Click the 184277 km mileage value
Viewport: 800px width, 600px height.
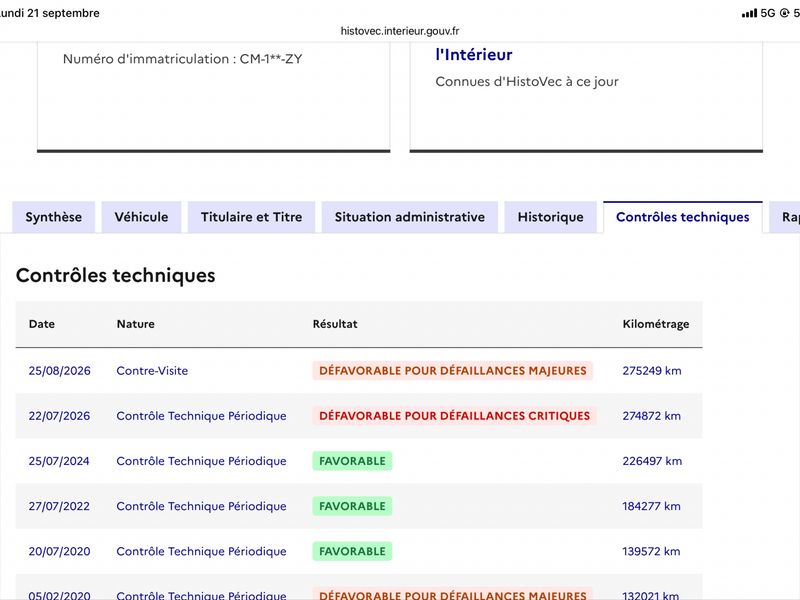(652, 506)
